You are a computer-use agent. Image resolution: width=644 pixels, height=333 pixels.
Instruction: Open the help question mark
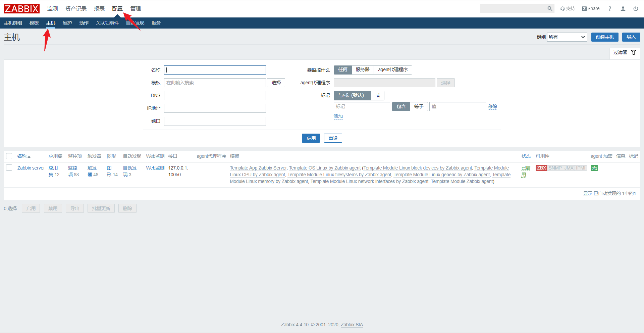[610, 9]
